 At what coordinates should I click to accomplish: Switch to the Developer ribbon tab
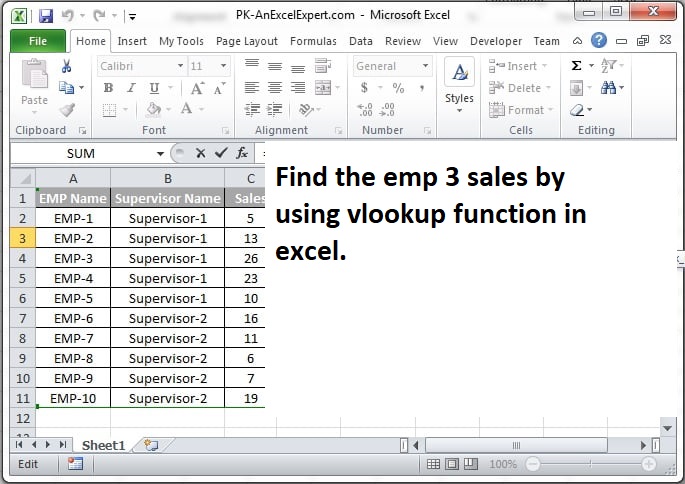[x=496, y=41]
